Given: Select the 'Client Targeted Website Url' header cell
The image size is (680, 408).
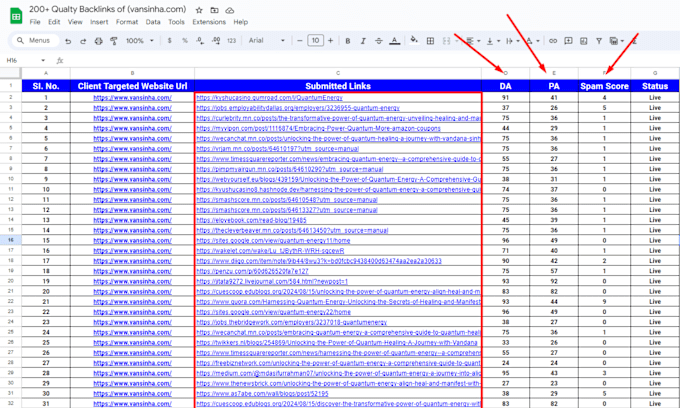Looking at the screenshot, I should [132, 86].
